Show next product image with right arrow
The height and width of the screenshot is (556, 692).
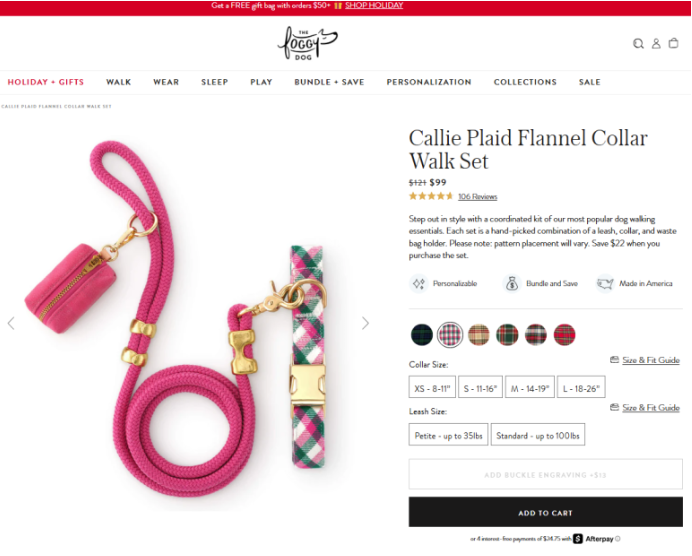pos(365,323)
